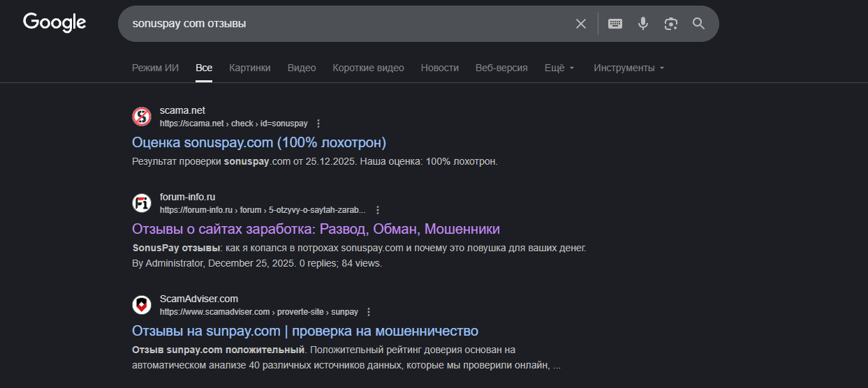
Task: Click the magnifying glass search button
Action: 698,24
